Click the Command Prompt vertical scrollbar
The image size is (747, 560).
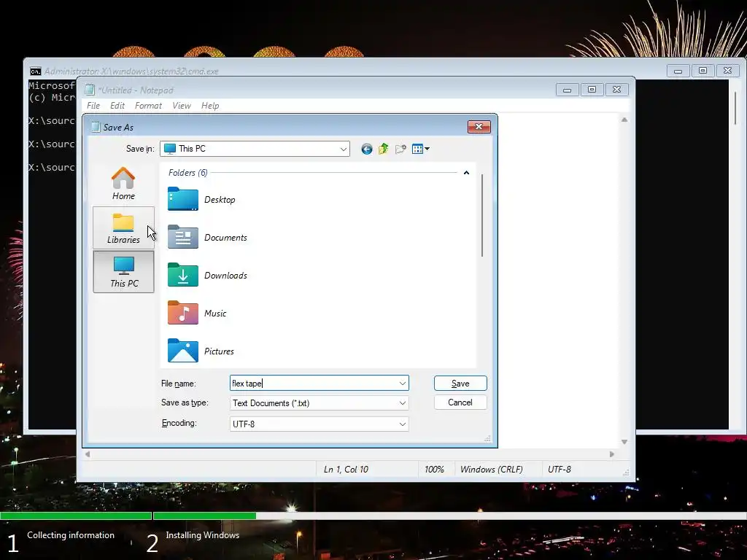(x=735, y=108)
